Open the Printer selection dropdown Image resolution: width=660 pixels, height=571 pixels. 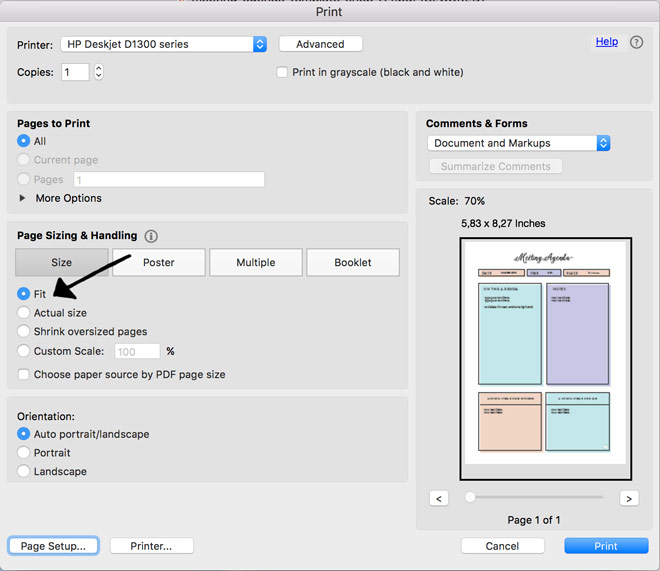(163, 44)
